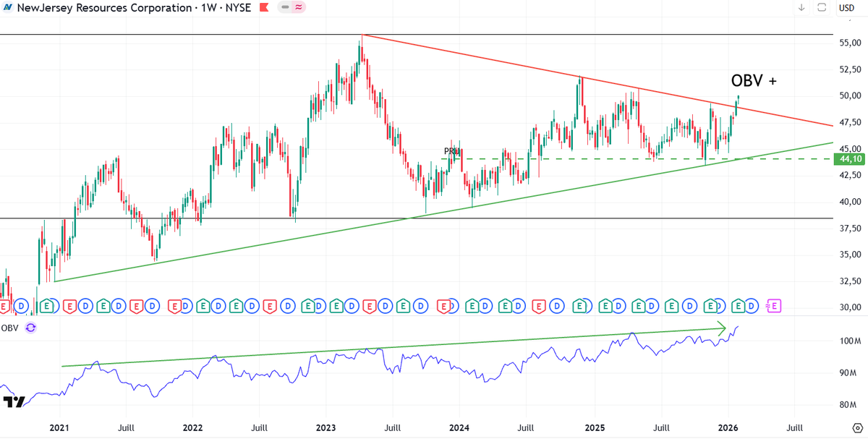Click the TradingView logo at bottom left
This screenshot has height=439, width=868.
14,401
